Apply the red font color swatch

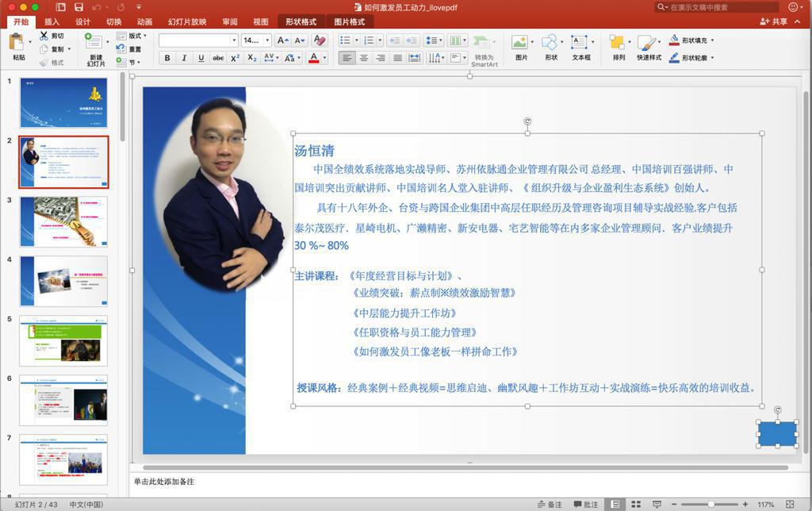click(x=314, y=58)
